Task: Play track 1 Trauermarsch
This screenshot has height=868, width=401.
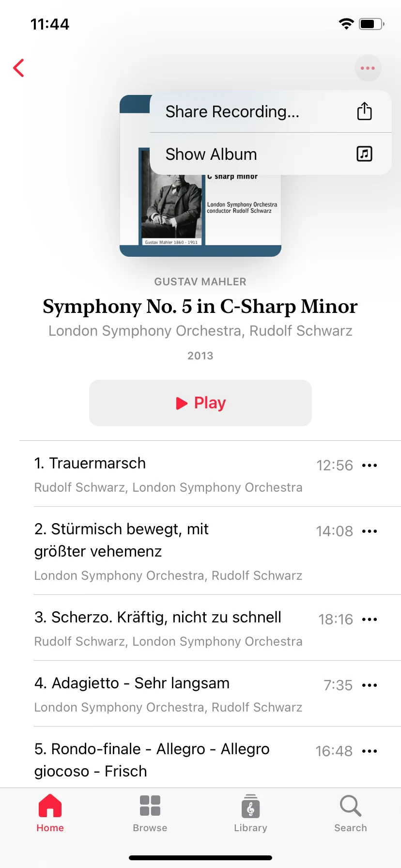Action: (x=174, y=474)
